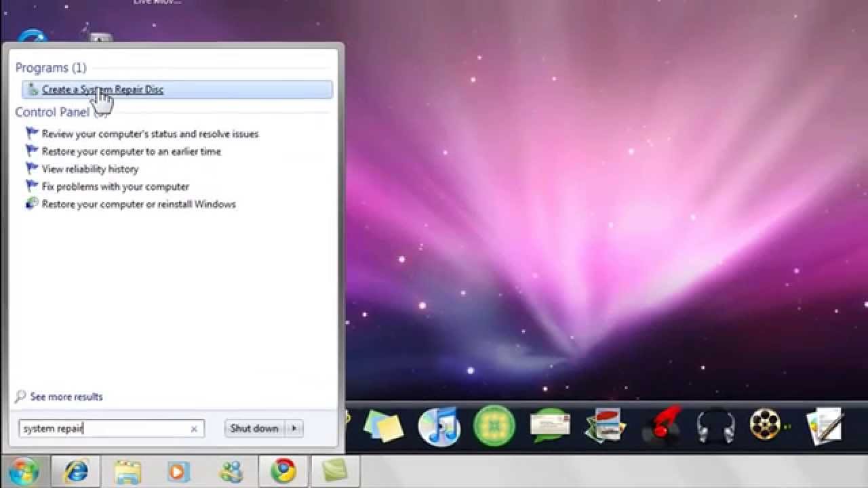Click the Programs (1) results heading
This screenshot has height=488, width=868.
[51, 68]
